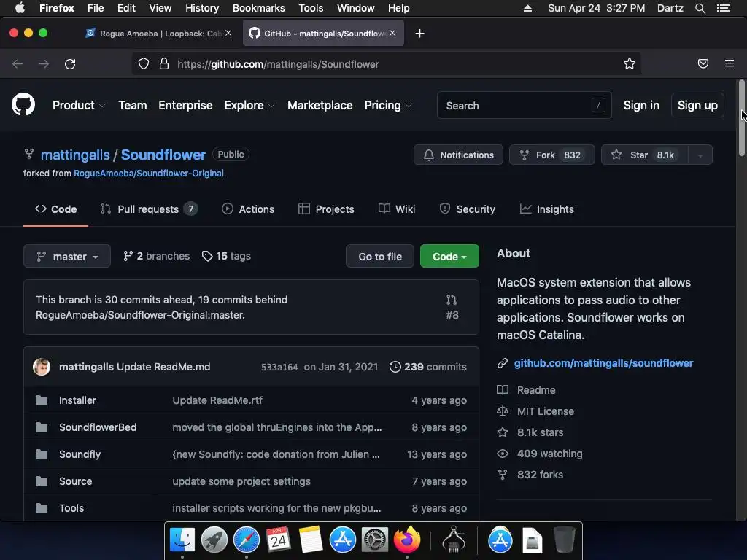Click the browser forward arrow
The width and height of the screenshot is (747, 560).
[x=44, y=64]
